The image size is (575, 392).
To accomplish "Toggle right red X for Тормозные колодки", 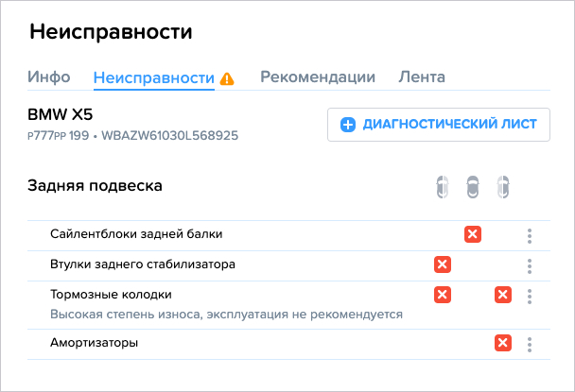I will (503, 295).
